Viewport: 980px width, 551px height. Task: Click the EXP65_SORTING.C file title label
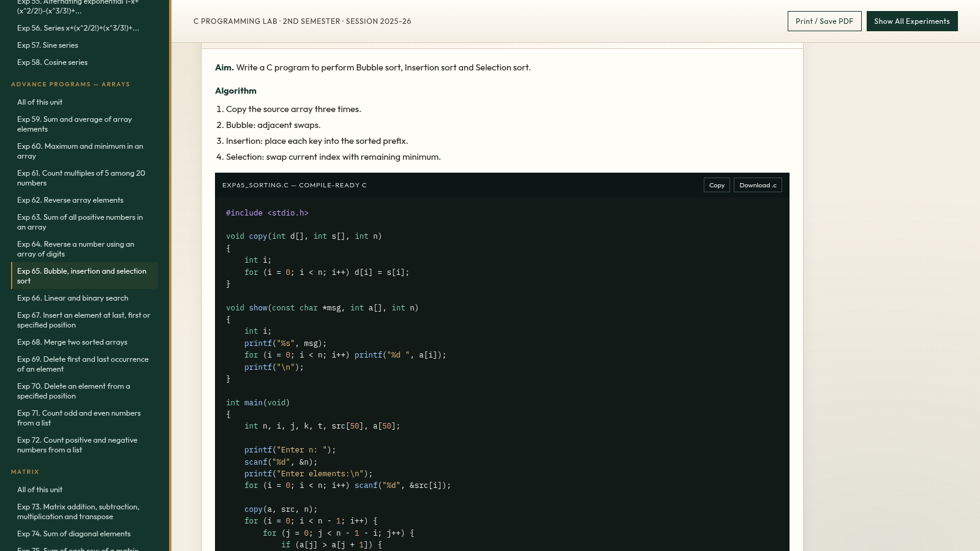point(295,185)
